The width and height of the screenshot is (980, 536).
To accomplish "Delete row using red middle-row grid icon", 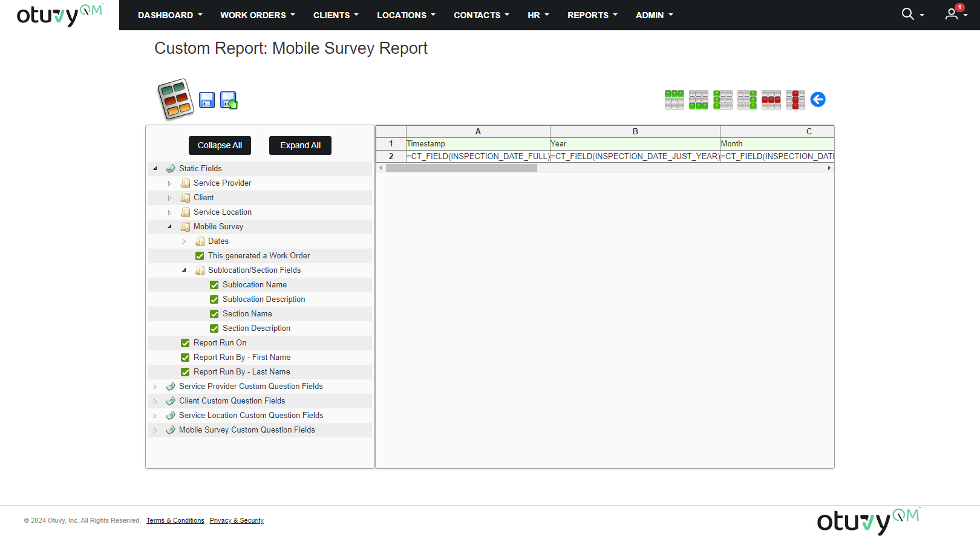I will click(x=771, y=100).
